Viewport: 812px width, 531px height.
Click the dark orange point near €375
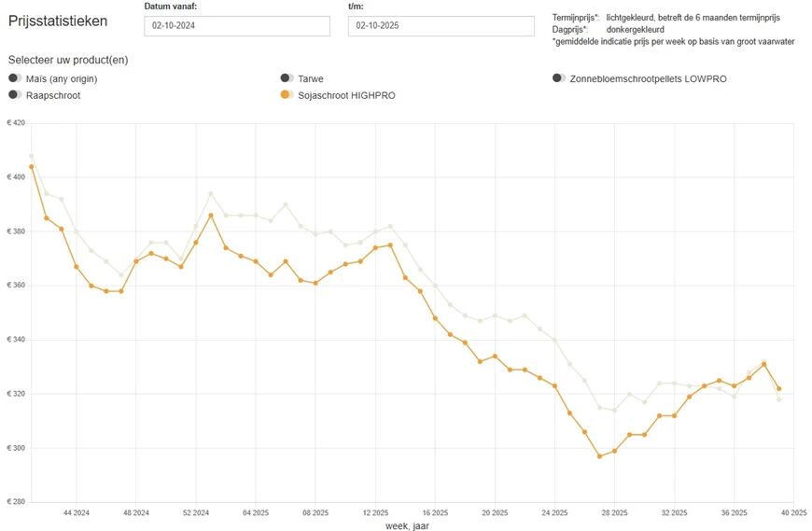390,245
